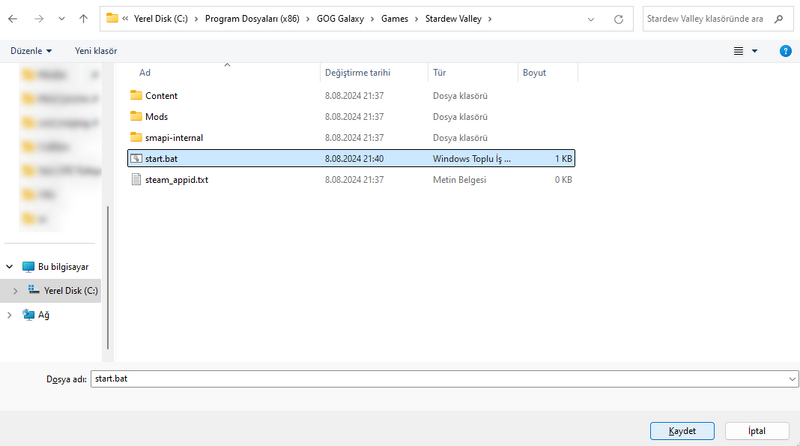Sort by Boyut column

[x=534, y=73]
